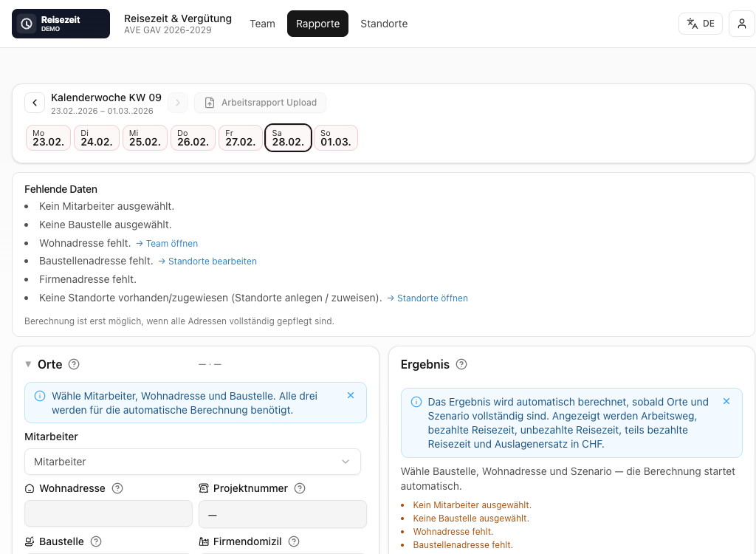Click help icon beside Projektnummer label
The width and height of the screenshot is (756, 554).
[300, 488]
